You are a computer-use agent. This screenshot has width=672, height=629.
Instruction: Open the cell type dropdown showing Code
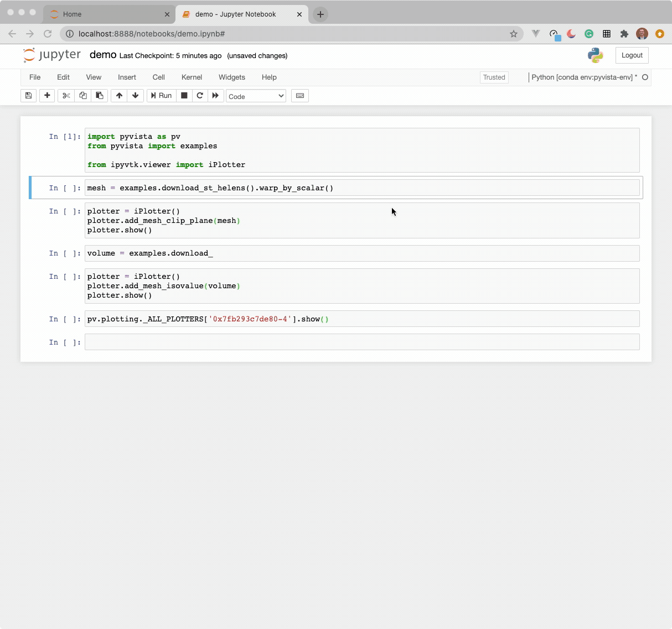(256, 96)
